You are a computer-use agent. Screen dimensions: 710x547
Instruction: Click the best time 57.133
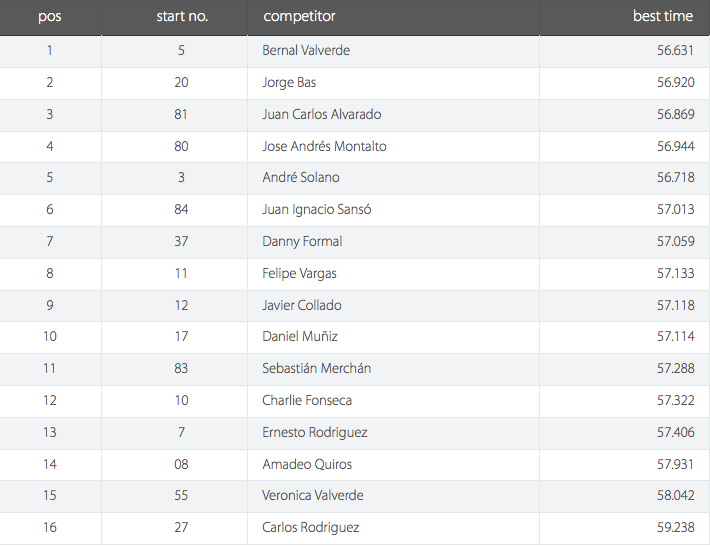click(676, 274)
